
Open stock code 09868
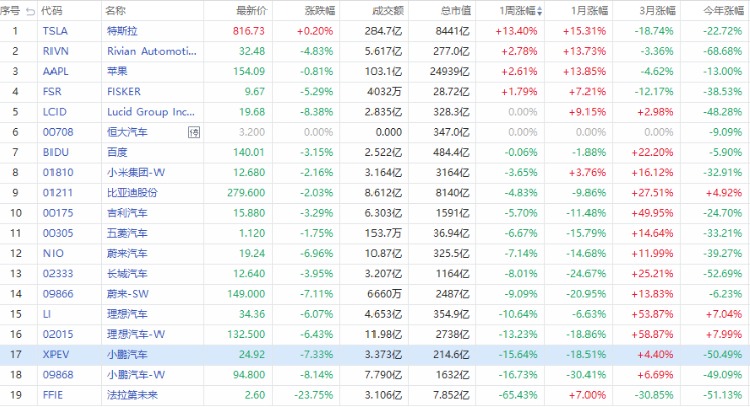pos(58,375)
